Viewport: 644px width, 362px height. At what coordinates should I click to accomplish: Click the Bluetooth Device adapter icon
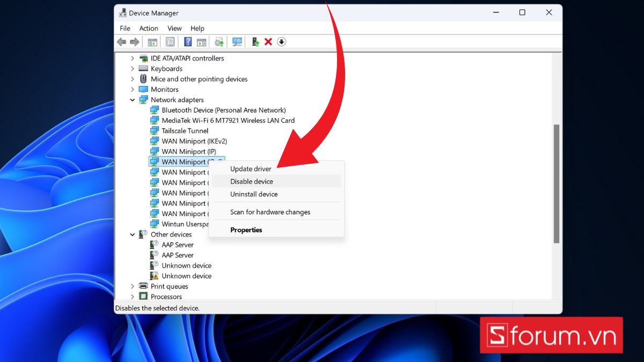155,110
